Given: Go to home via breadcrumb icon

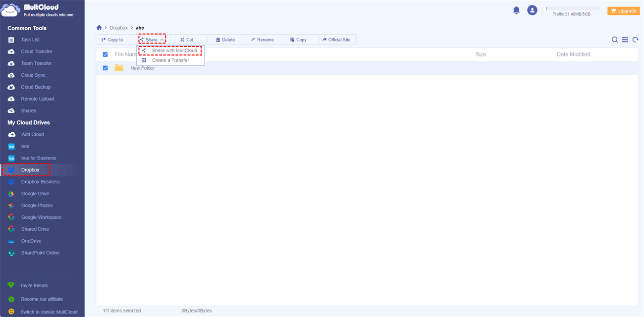Looking at the screenshot, I should tap(99, 28).
